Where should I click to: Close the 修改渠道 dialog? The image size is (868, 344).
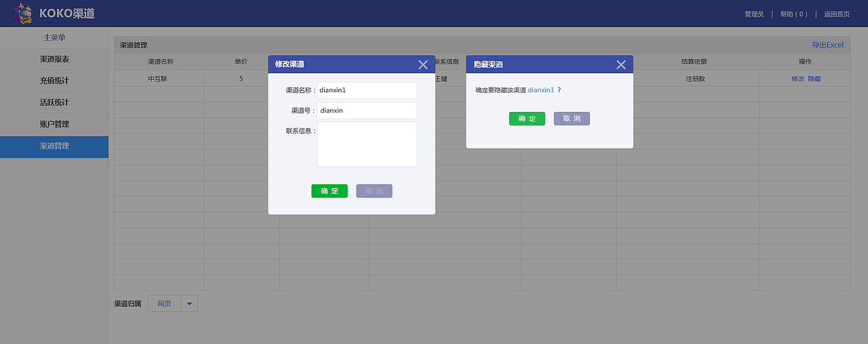coord(423,64)
